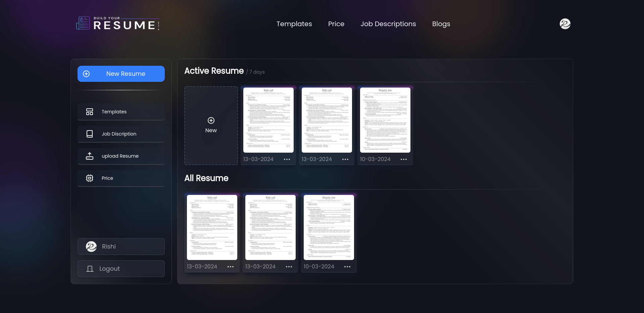Open options for All Resume 10-03-2024 card
The image size is (644, 313).
point(347,267)
